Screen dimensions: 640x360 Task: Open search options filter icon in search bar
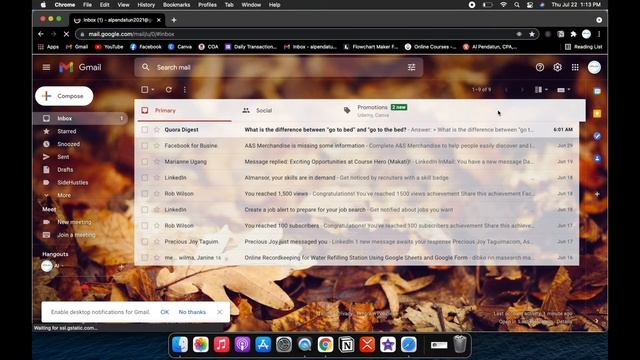click(x=411, y=67)
